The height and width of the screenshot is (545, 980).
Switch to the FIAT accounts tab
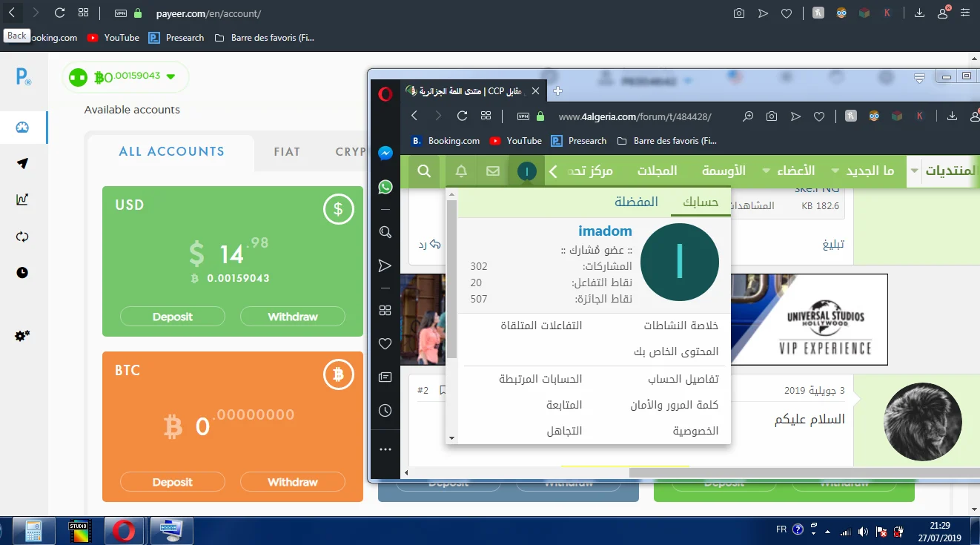[x=287, y=151]
